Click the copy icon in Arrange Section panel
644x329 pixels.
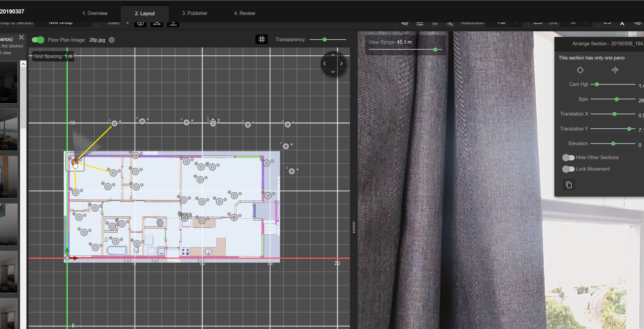(x=569, y=185)
